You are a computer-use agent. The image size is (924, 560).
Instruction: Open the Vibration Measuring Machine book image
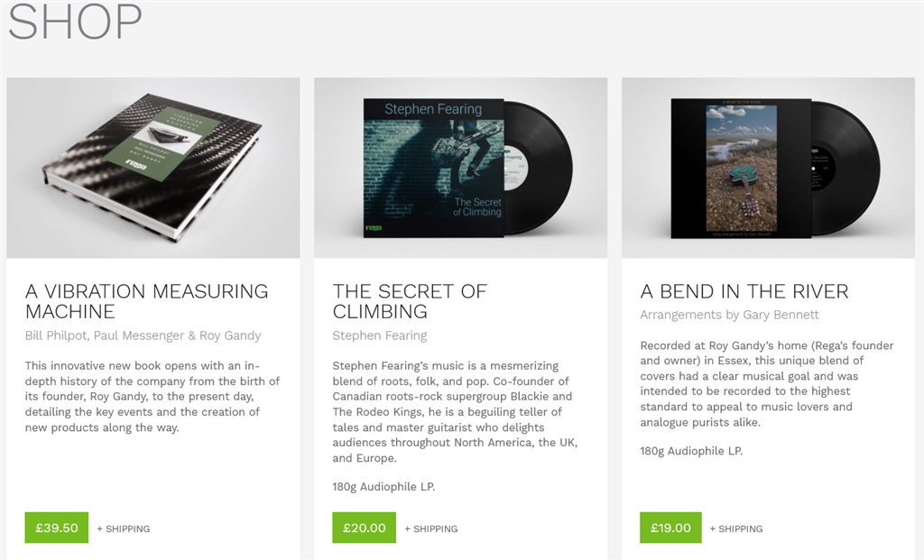coord(153,168)
